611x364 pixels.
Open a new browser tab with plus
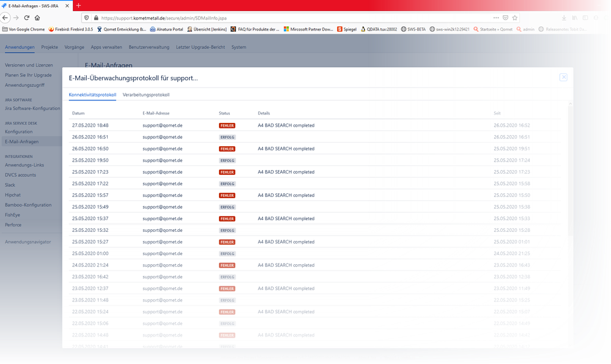(x=78, y=6)
